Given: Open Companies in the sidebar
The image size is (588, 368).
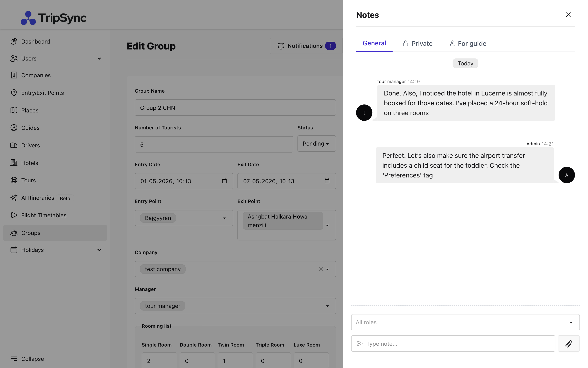Looking at the screenshot, I should [55, 75].
